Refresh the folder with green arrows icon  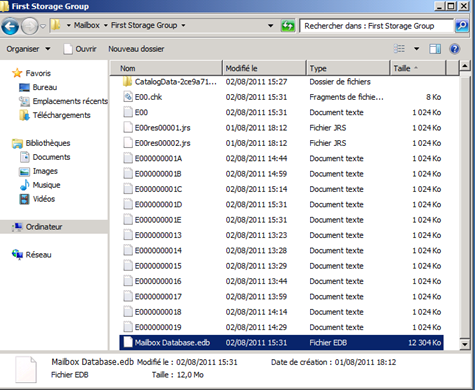click(288, 26)
